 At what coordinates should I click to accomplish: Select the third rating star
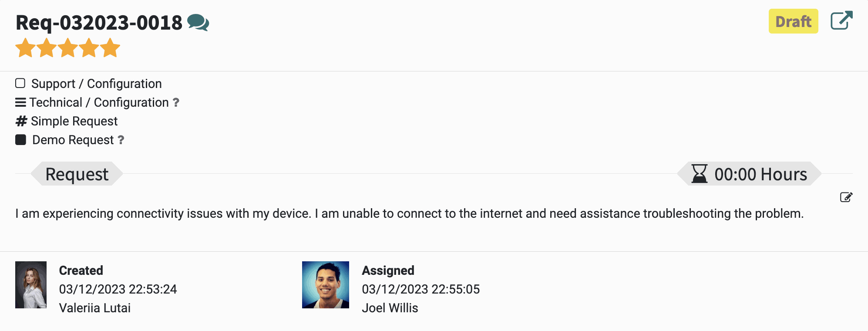pos(68,48)
